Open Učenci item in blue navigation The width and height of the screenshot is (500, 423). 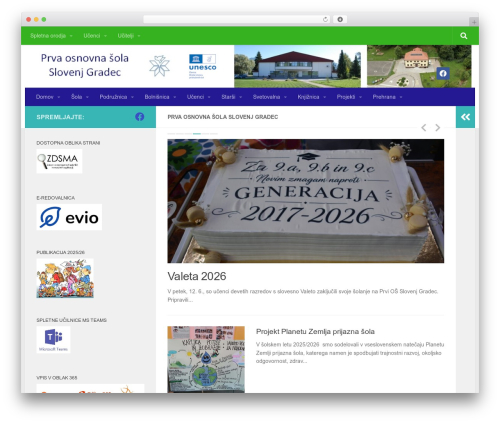[x=199, y=97]
